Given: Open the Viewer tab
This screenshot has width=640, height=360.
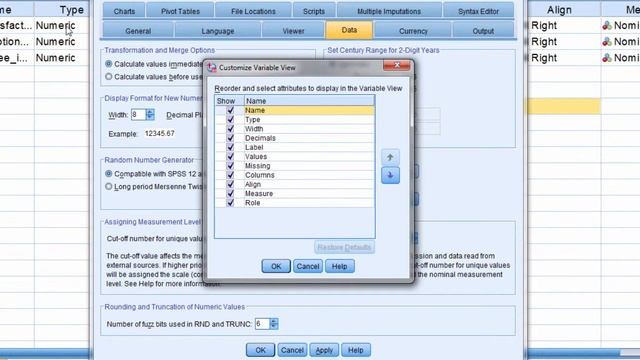Looking at the screenshot, I should point(293,31).
